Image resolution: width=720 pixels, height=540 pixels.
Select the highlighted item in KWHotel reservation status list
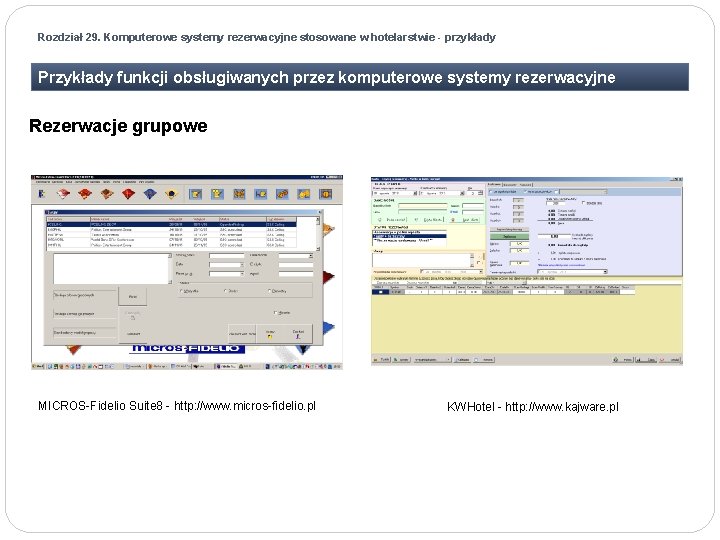coord(409,236)
